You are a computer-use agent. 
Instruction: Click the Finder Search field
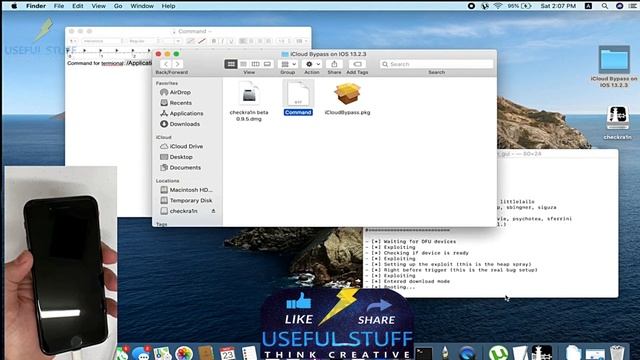436,64
